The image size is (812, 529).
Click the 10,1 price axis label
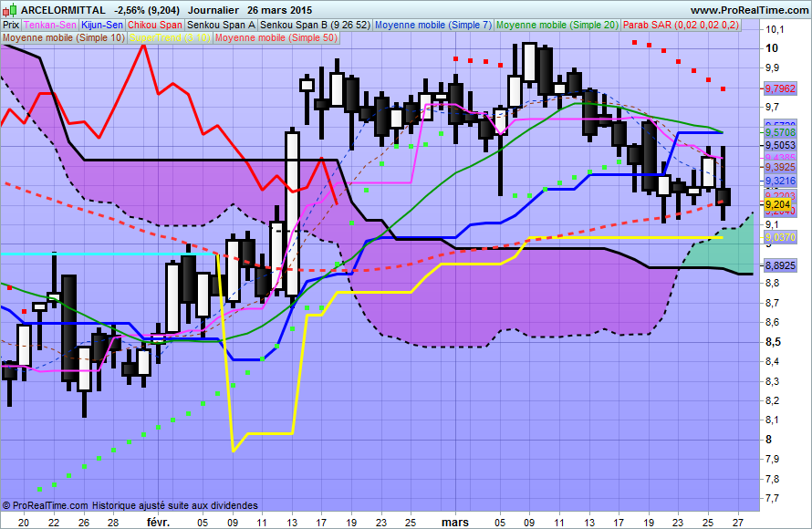pyautogui.click(x=774, y=29)
